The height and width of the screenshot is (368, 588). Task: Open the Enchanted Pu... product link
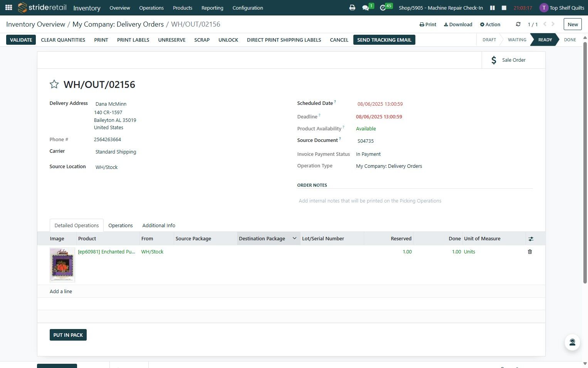pyautogui.click(x=107, y=252)
